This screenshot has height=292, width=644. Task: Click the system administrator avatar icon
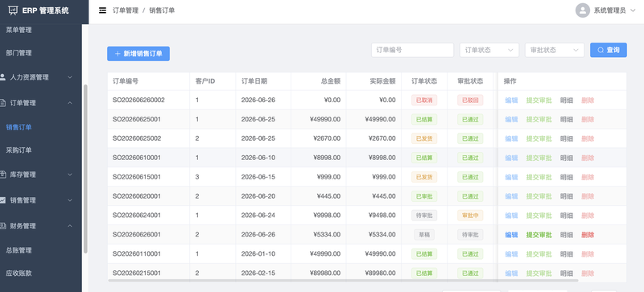[x=582, y=10]
